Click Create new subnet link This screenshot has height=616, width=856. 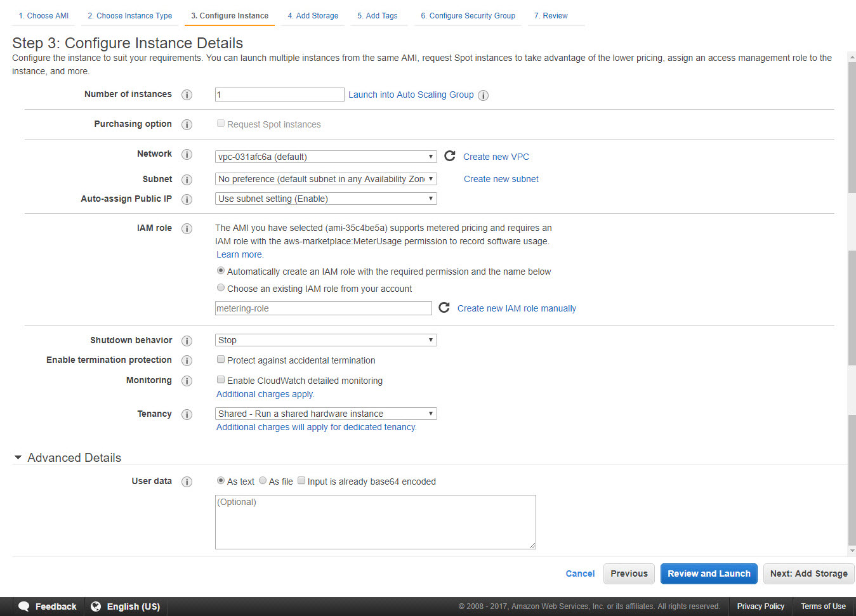point(501,179)
